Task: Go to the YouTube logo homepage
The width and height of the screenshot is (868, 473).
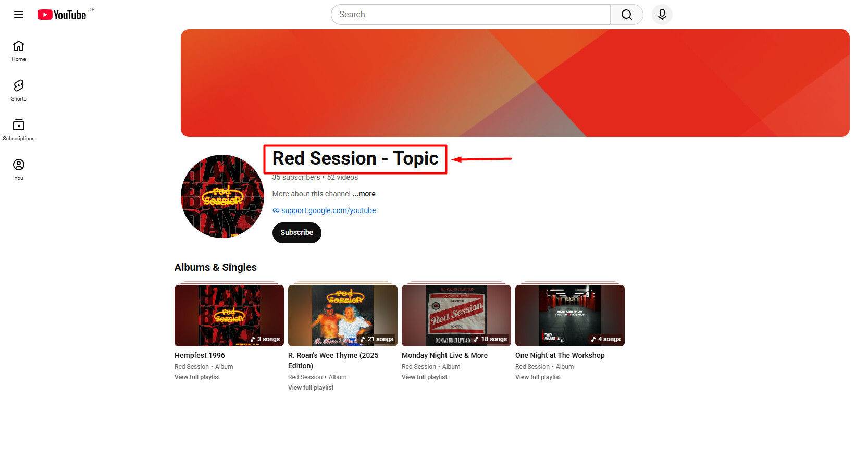Action: click(62, 15)
